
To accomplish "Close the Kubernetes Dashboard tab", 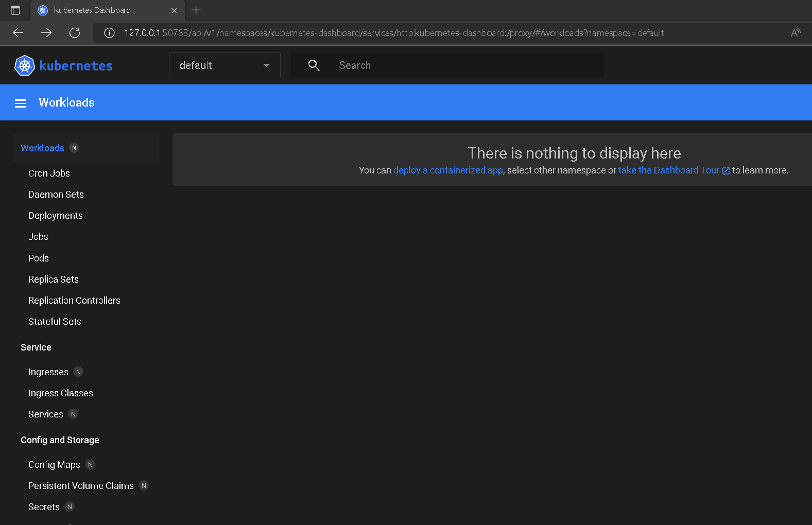I will click(174, 10).
